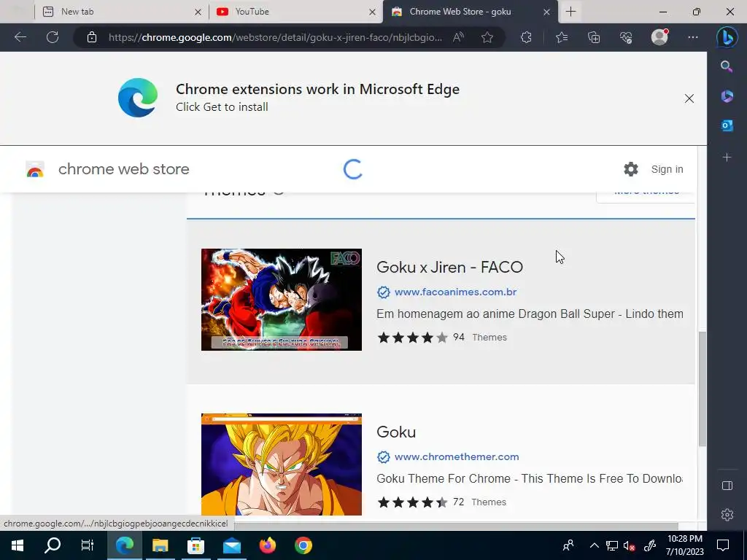Open the Goku x Jiren - FACO theme title
The width and height of the screenshot is (747, 560).
pos(449,267)
